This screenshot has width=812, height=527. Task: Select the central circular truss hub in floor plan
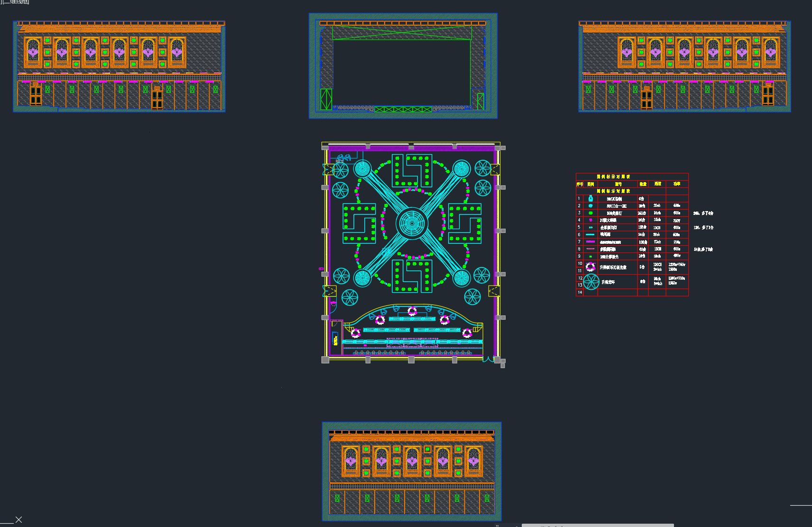[x=412, y=223]
